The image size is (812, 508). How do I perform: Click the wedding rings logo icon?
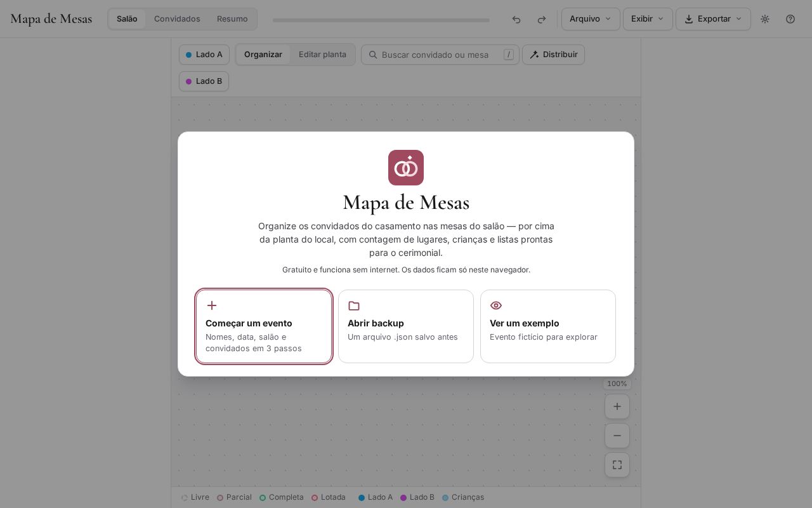pyautogui.click(x=406, y=168)
